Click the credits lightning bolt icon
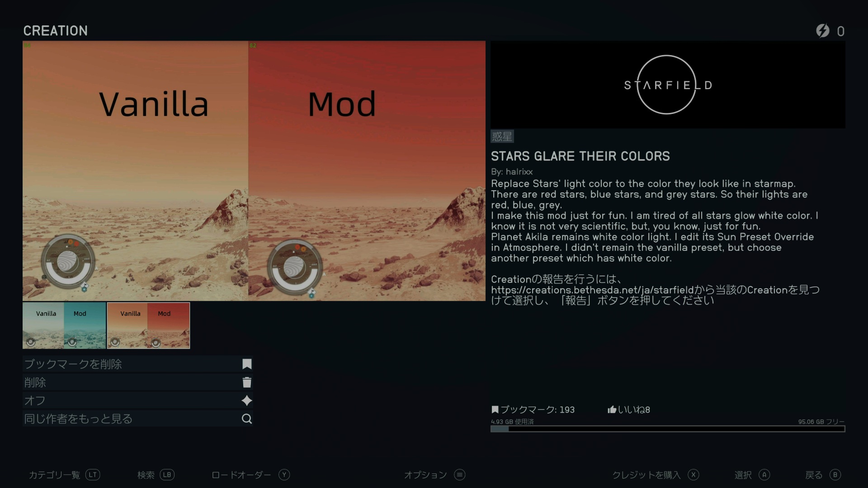Image resolution: width=868 pixels, height=488 pixels. click(x=823, y=31)
